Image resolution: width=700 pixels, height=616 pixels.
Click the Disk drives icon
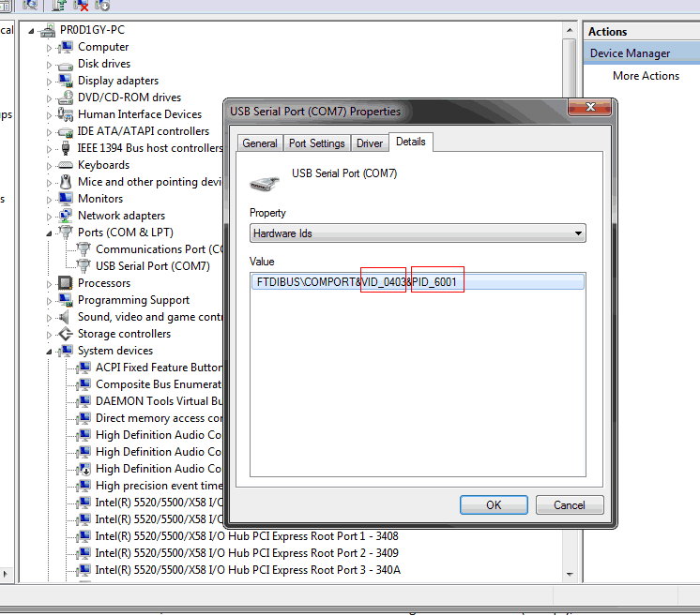[65, 64]
